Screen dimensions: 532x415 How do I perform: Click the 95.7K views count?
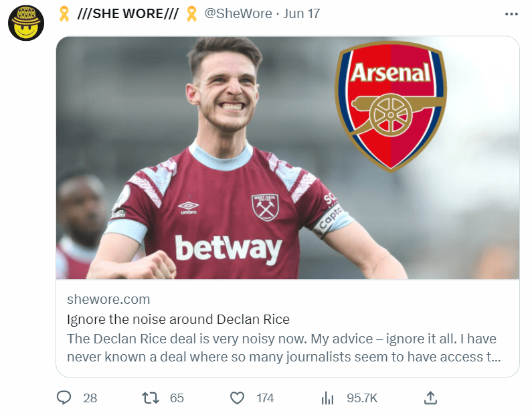362,398
